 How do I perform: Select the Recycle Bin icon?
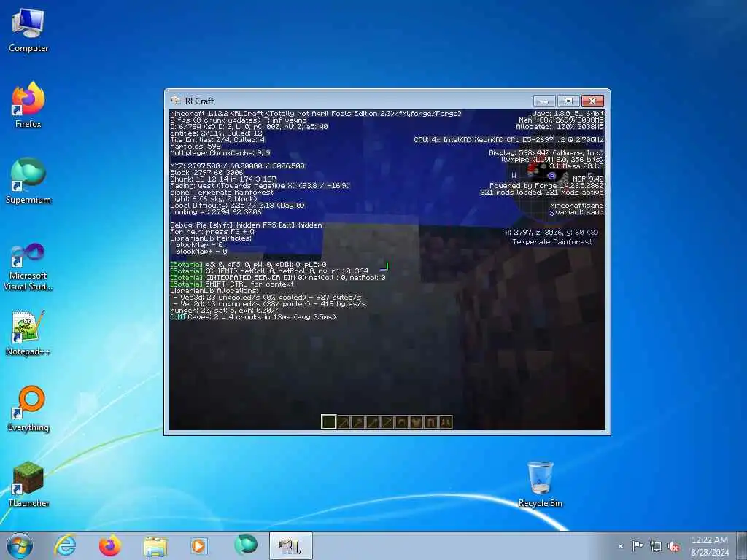click(x=541, y=484)
